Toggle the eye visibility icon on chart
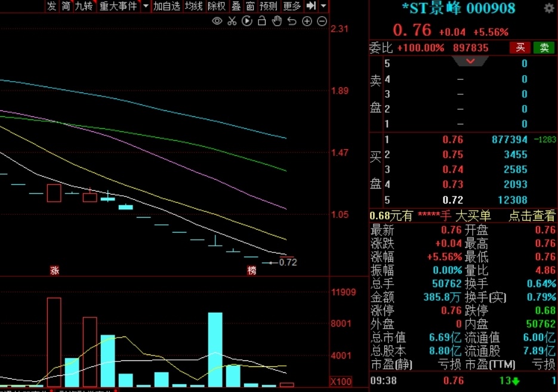This screenshot has width=558, height=392. coord(217,21)
